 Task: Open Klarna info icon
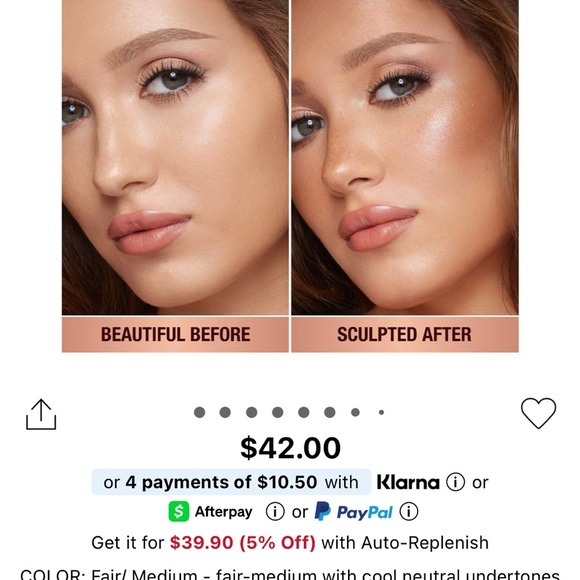[x=455, y=482]
